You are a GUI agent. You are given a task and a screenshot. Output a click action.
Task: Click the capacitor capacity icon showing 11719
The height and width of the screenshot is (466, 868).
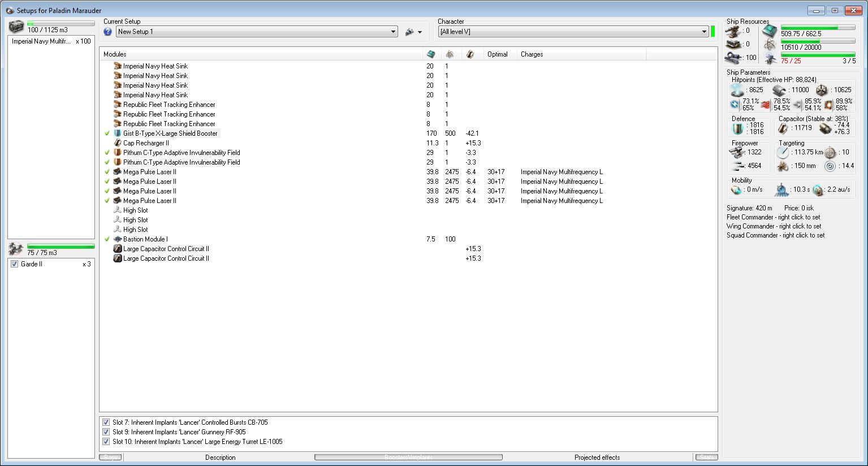[783, 128]
